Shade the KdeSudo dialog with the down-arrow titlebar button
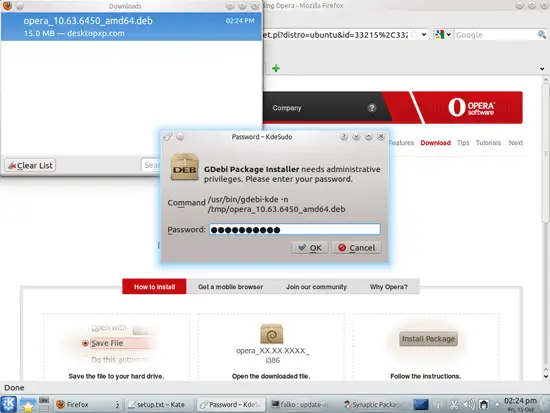Image resolution: width=550 pixels, height=413 pixels. tap(356, 136)
